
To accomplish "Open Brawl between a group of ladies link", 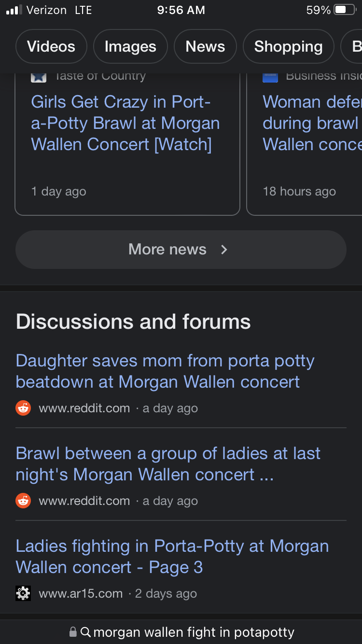I will point(167,464).
